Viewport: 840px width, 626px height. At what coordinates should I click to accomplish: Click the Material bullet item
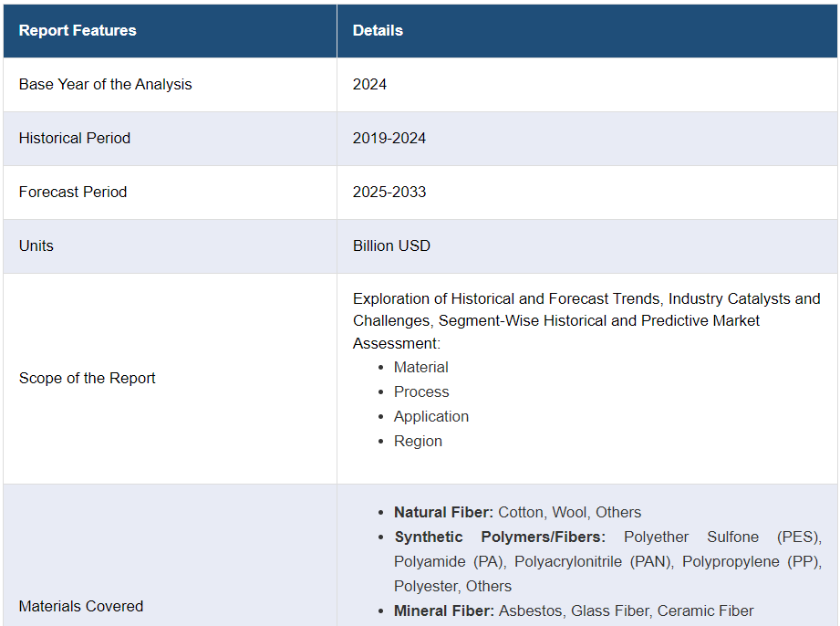[420, 367]
